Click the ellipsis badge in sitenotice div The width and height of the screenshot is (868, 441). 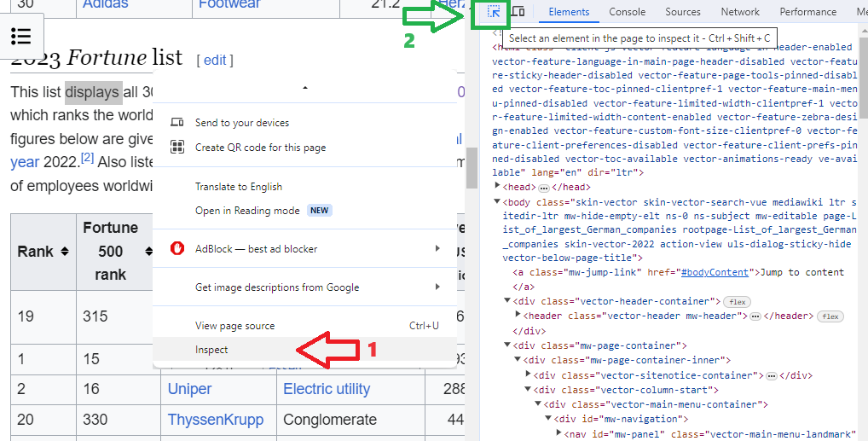click(x=772, y=375)
